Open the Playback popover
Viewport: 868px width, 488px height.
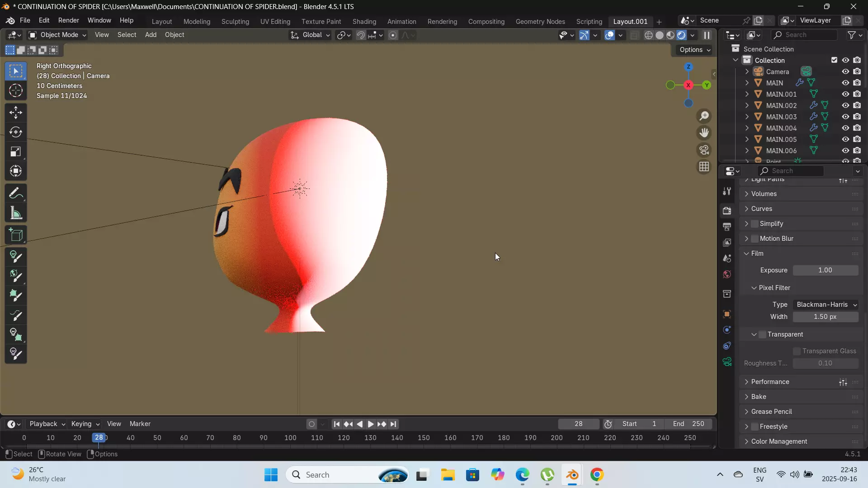(47, 424)
